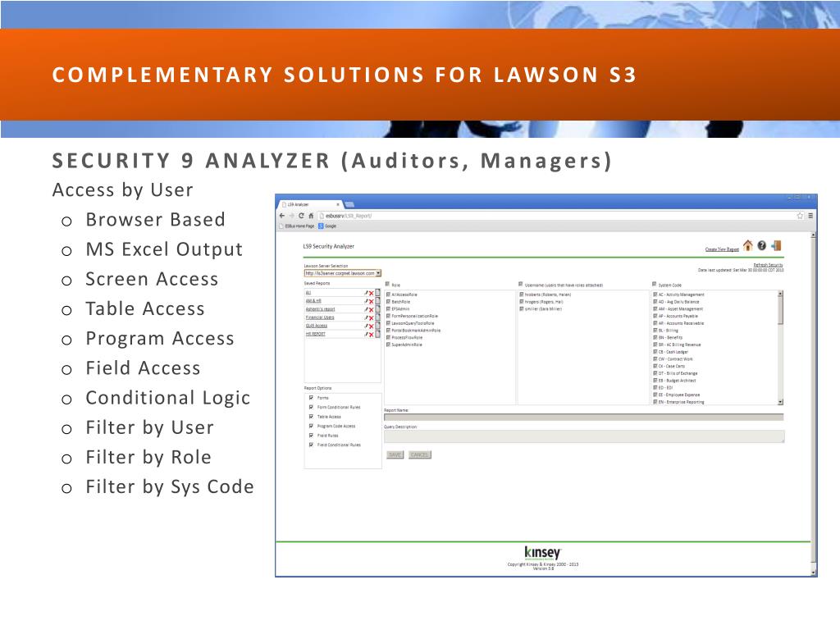Check the BatchRole checkbox
The width and height of the screenshot is (840, 630).
point(388,302)
